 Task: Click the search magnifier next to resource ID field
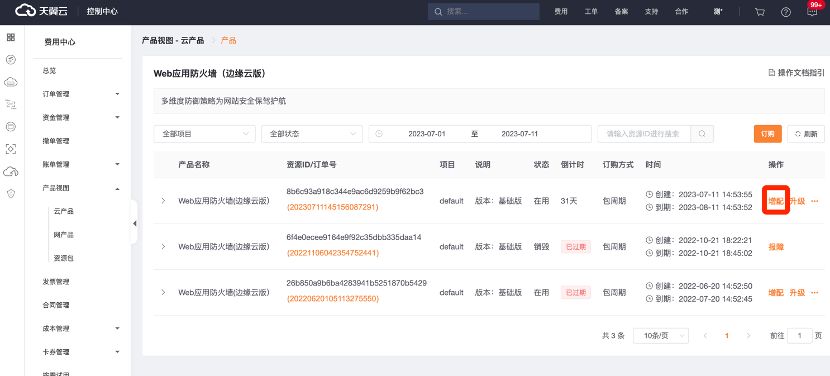coord(702,134)
